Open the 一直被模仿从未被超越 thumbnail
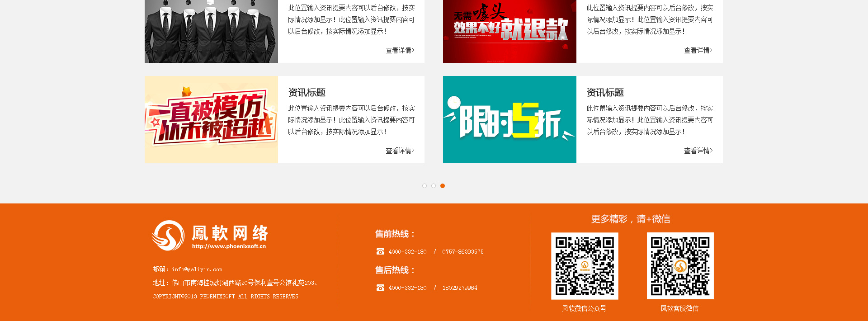 pyautogui.click(x=211, y=119)
